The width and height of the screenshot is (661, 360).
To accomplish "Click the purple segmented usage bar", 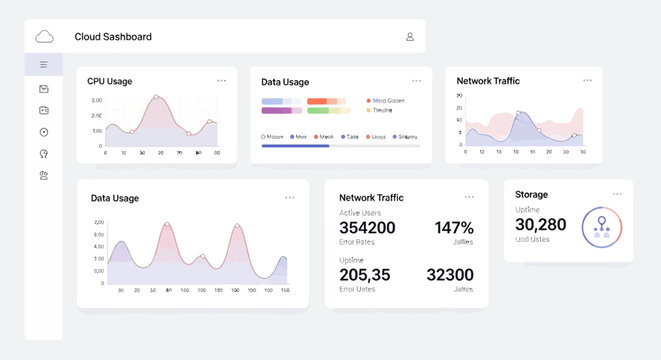I will tap(282, 110).
